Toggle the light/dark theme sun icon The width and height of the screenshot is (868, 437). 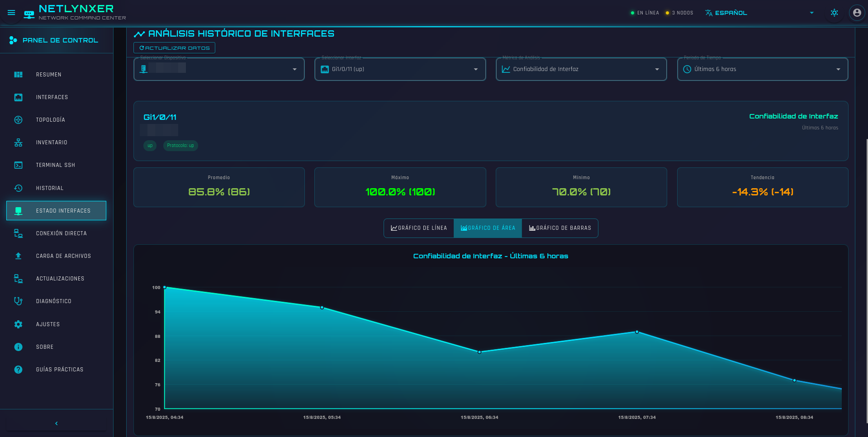(834, 13)
